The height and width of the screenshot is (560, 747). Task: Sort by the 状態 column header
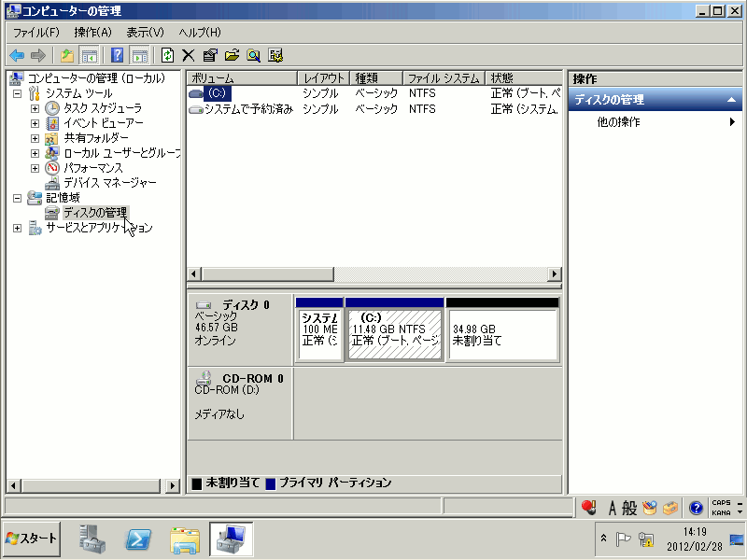[524, 78]
